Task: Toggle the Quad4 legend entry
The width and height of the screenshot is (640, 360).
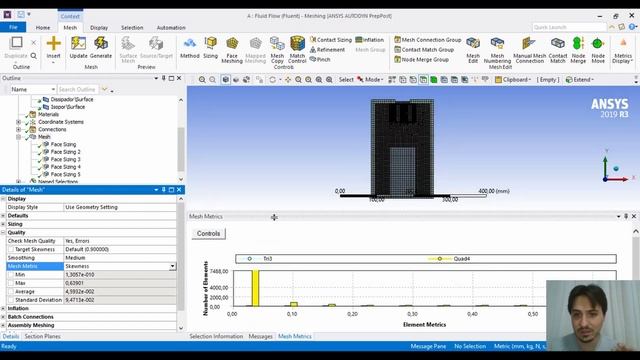Action: [449, 258]
